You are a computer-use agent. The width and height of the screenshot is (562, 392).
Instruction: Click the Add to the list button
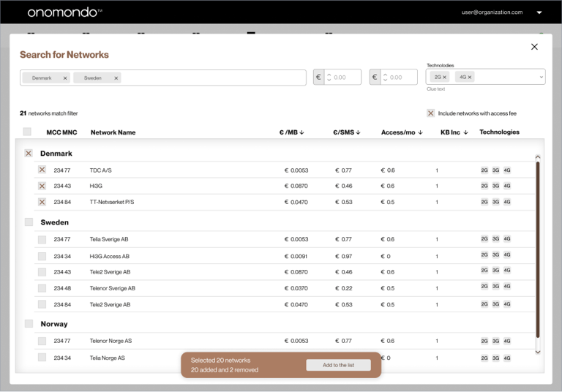point(338,365)
